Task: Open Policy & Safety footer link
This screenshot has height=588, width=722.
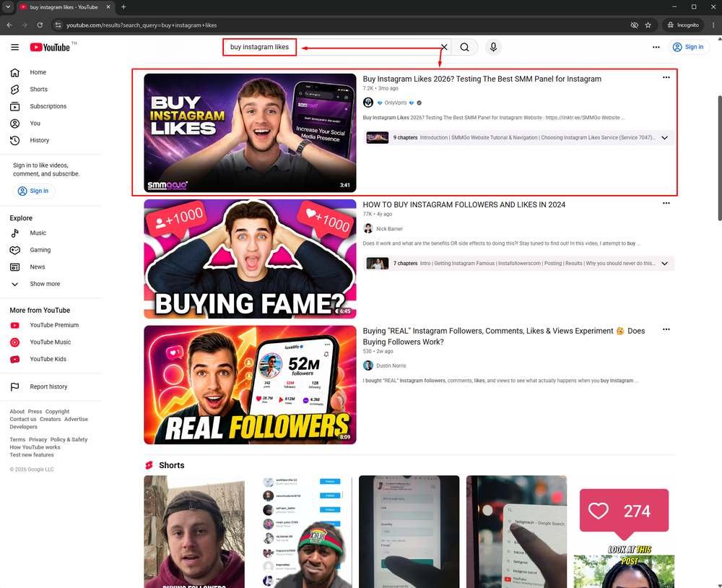Action: point(69,440)
